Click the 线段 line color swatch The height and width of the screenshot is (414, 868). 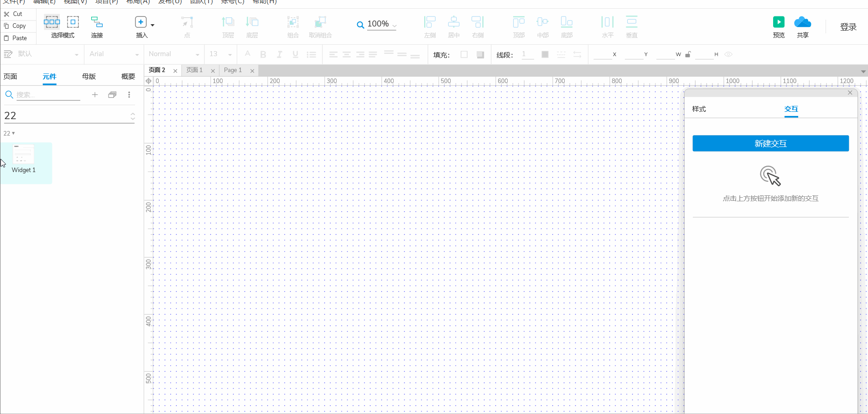click(545, 54)
